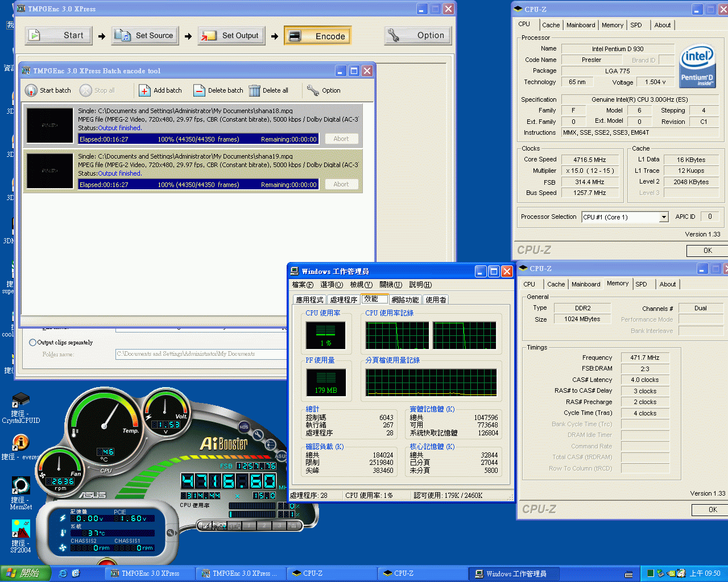Click Delete all trash can icon

(254, 90)
